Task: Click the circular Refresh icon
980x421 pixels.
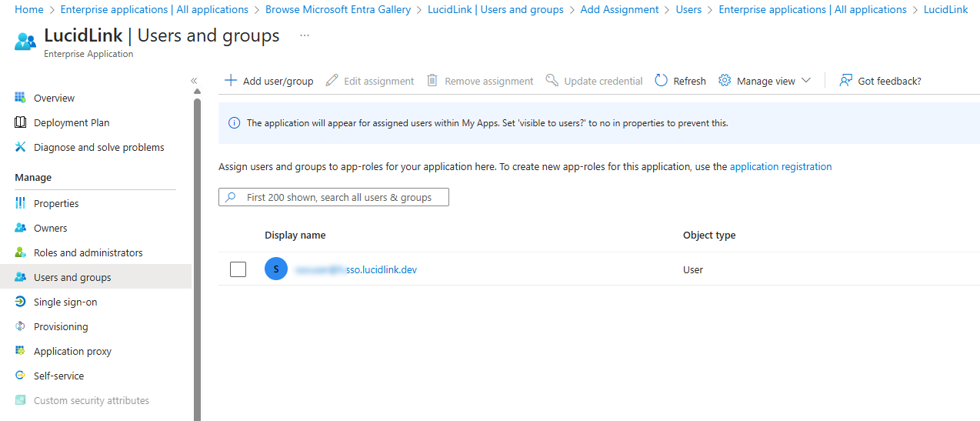Action: coord(661,80)
